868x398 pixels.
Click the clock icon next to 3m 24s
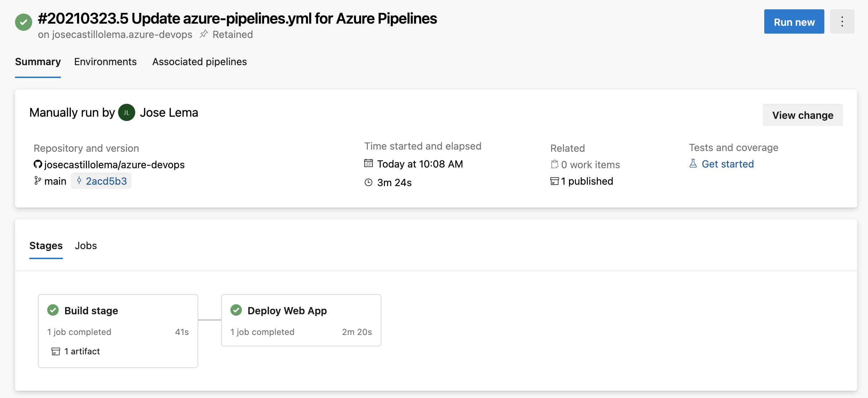point(368,183)
